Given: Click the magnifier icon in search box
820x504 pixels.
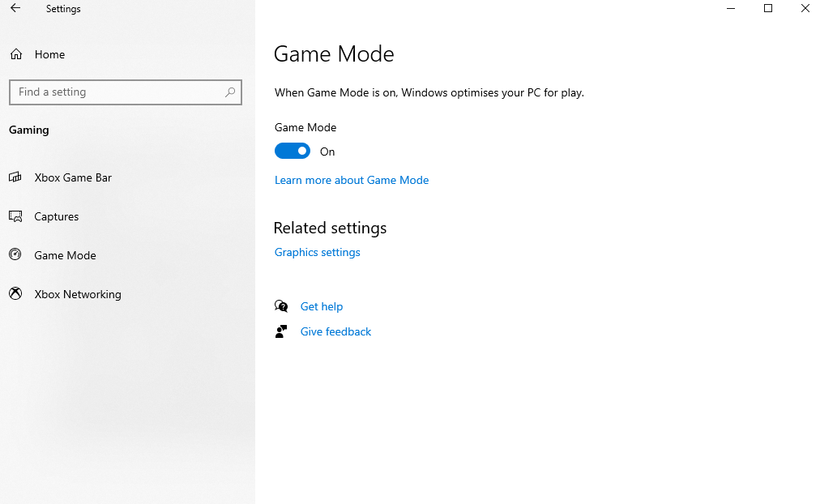Looking at the screenshot, I should 230,92.
